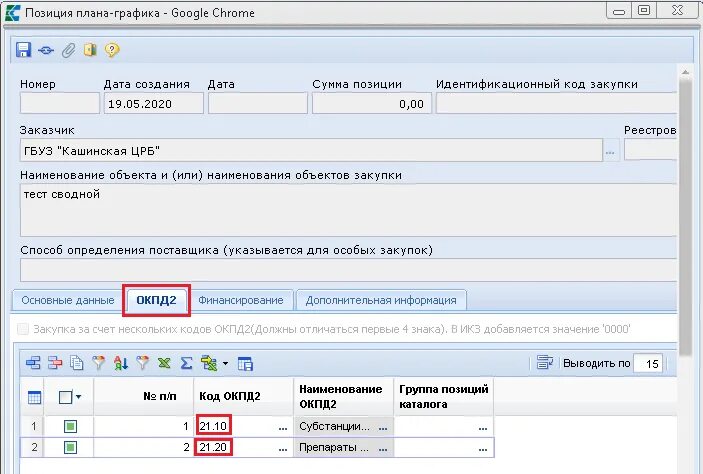Set rows per page in Выводить по box
703x474 pixels.
648,363
